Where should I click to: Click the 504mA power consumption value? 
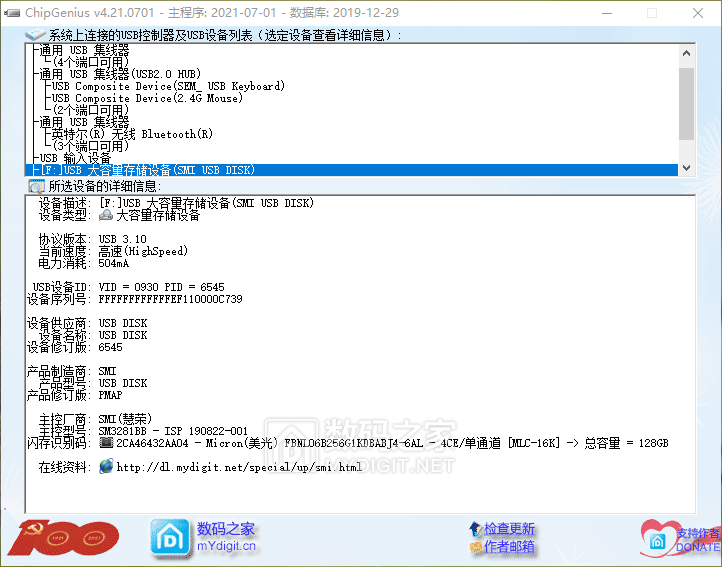[x=114, y=263]
